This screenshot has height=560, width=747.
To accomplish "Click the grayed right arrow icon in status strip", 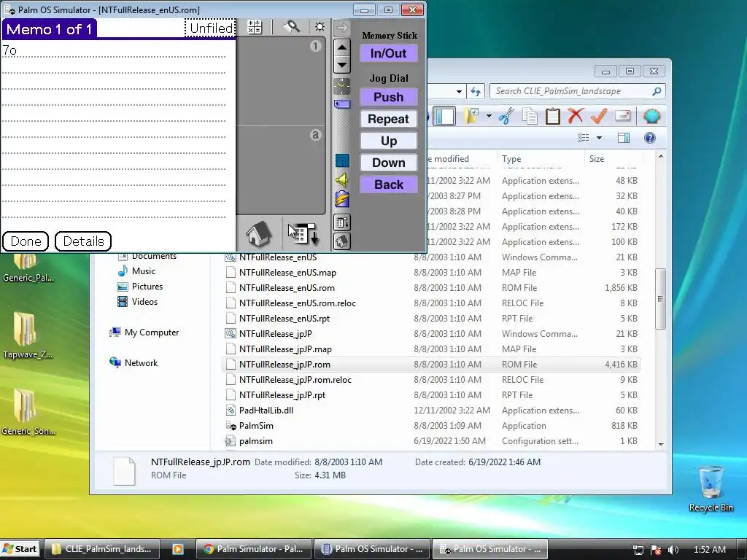I will point(341,28).
